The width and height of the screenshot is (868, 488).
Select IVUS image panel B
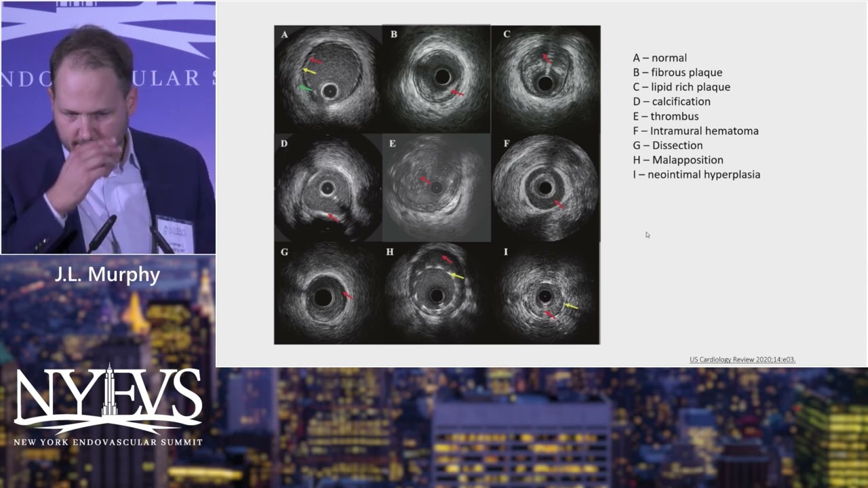(x=437, y=79)
